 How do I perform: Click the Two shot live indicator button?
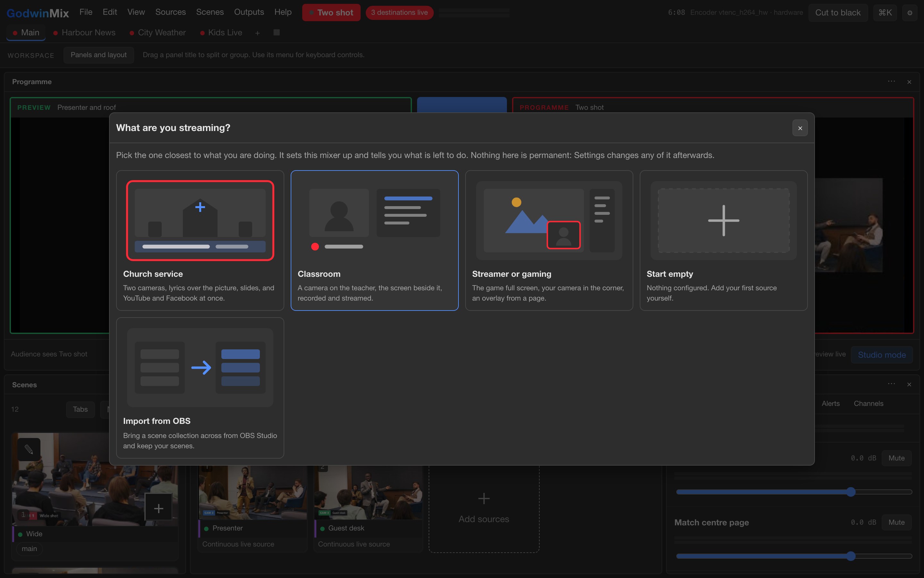coord(331,13)
